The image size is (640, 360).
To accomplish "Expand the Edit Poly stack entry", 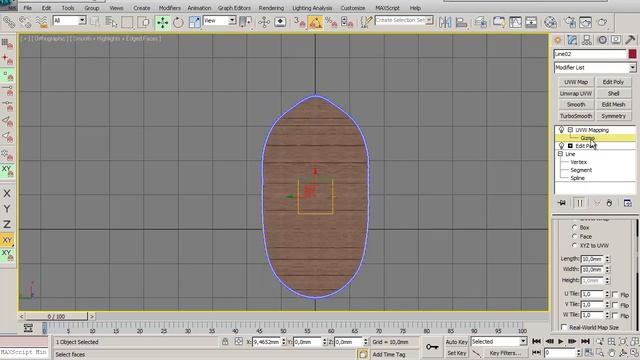I will [x=570, y=146].
